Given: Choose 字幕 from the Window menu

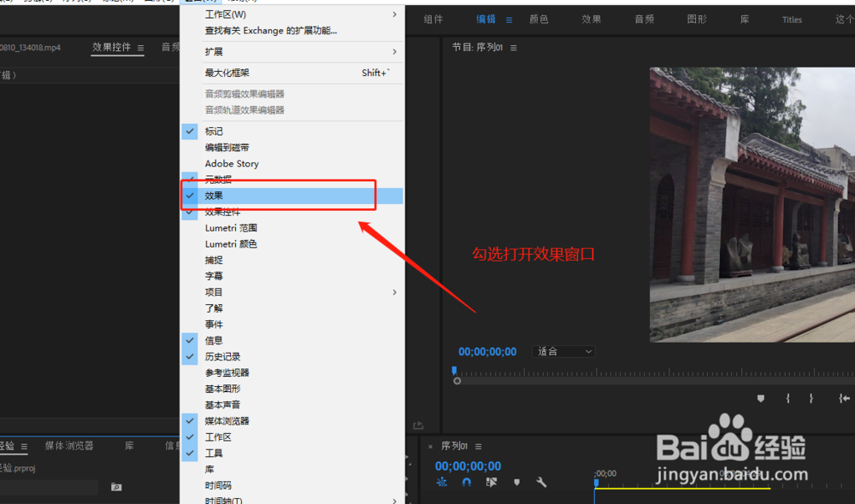Looking at the screenshot, I should click(292, 276).
